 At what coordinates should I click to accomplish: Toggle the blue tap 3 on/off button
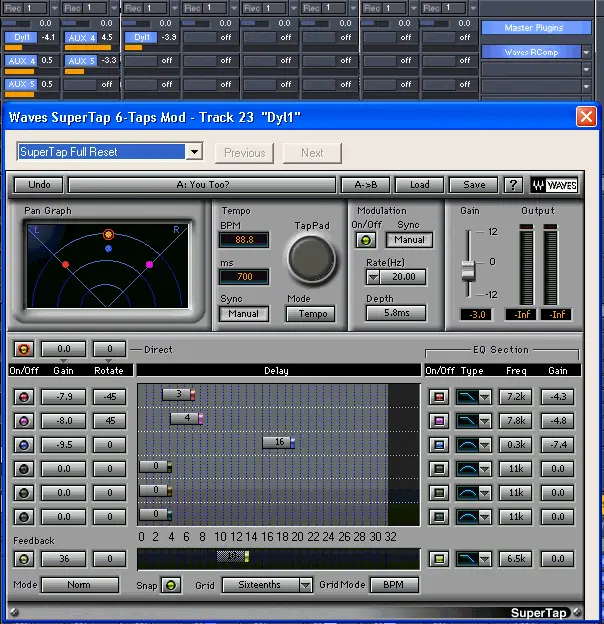tap(23, 445)
